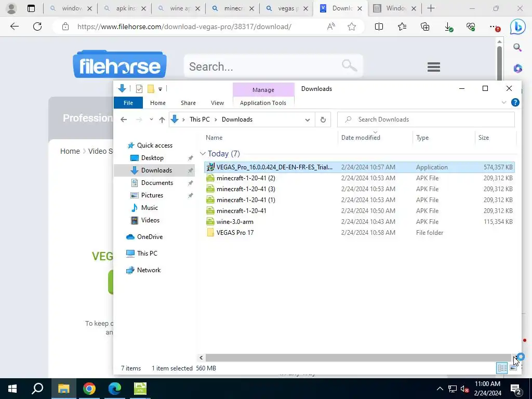Open the Share ribbon tab

coord(188,103)
